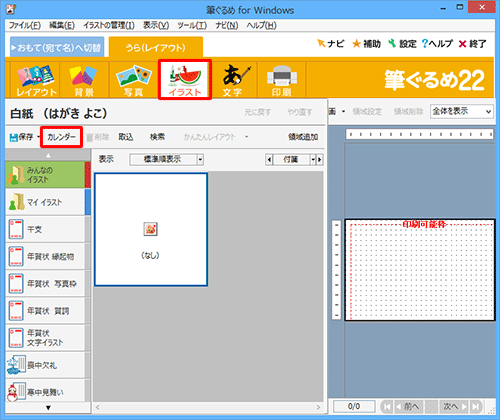Viewport: 500px width, 420px height.
Task: Save with the 保存 disk icon
Action: pos(21,137)
